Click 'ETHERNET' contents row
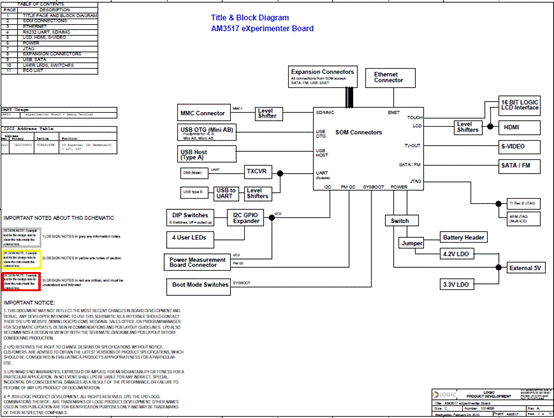 click(49, 27)
